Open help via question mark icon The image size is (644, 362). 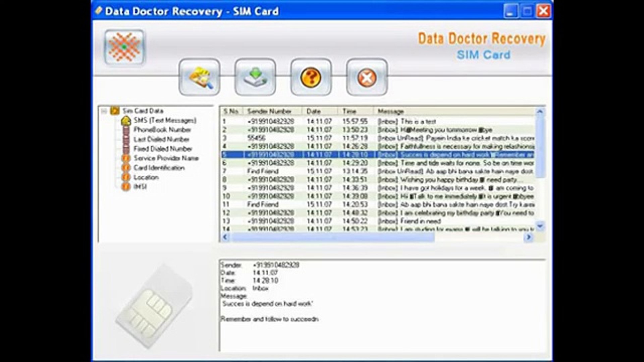coord(311,77)
